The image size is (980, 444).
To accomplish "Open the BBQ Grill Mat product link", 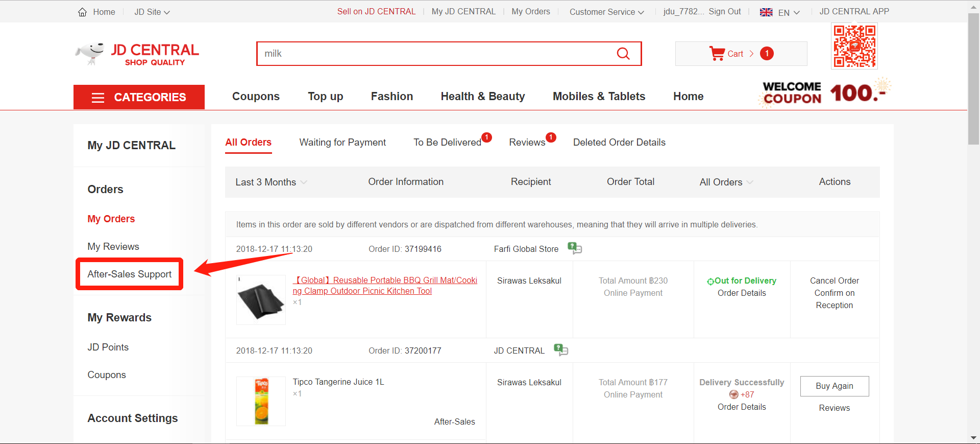I will tap(385, 286).
